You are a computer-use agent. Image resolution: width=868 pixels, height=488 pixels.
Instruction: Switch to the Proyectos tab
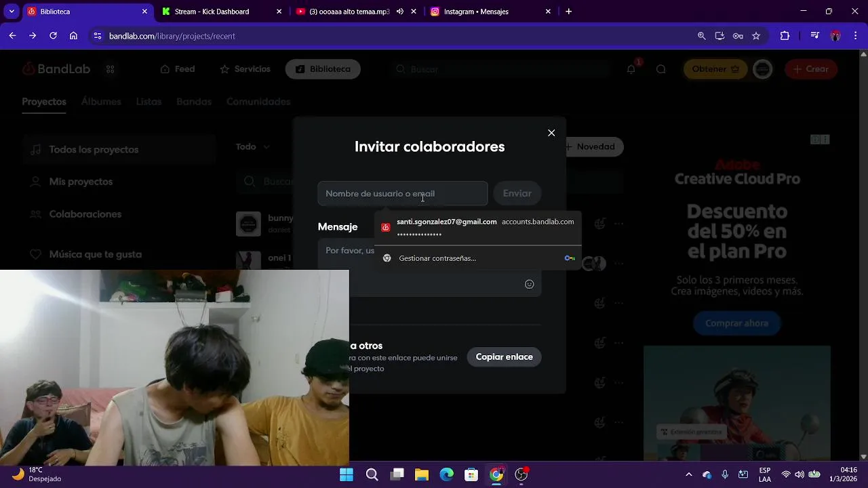click(x=44, y=102)
